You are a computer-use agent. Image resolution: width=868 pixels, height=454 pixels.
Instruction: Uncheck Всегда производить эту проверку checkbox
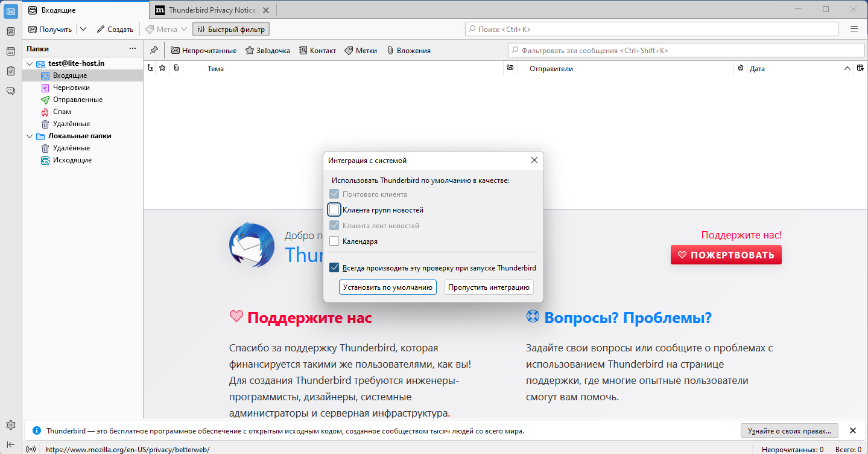click(x=334, y=267)
